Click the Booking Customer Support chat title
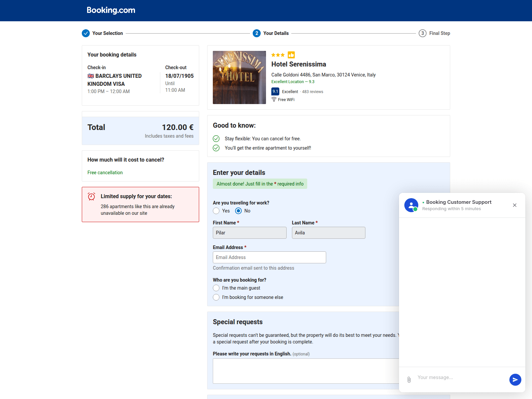532x399 pixels. [459, 202]
